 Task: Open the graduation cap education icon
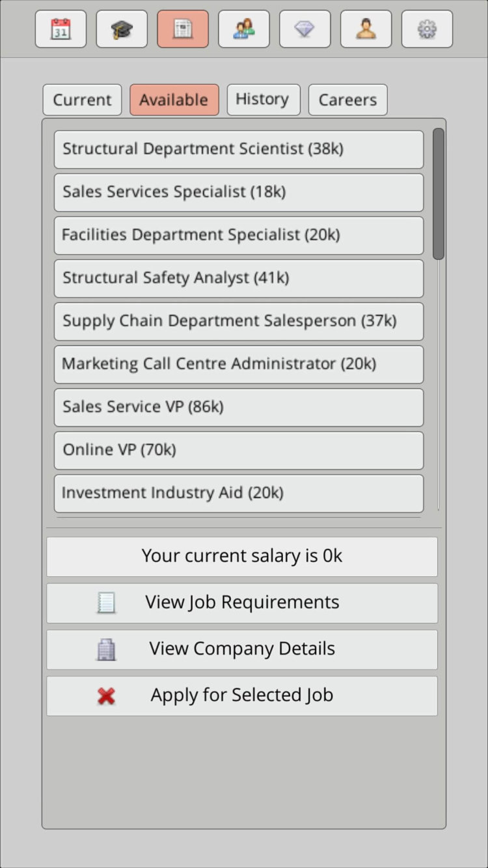click(x=122, y=29)
